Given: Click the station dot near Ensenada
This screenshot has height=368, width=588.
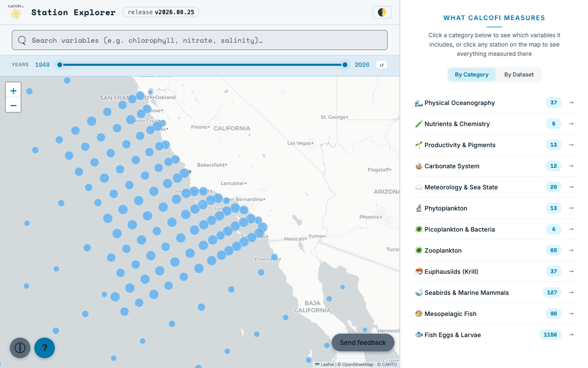Looking at the screenshot, I should click(x=274, y=257).
